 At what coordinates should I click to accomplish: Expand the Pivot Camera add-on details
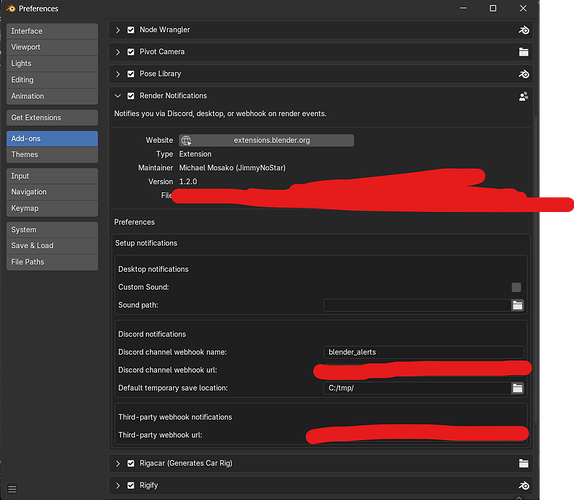click(x=118, y=52)
